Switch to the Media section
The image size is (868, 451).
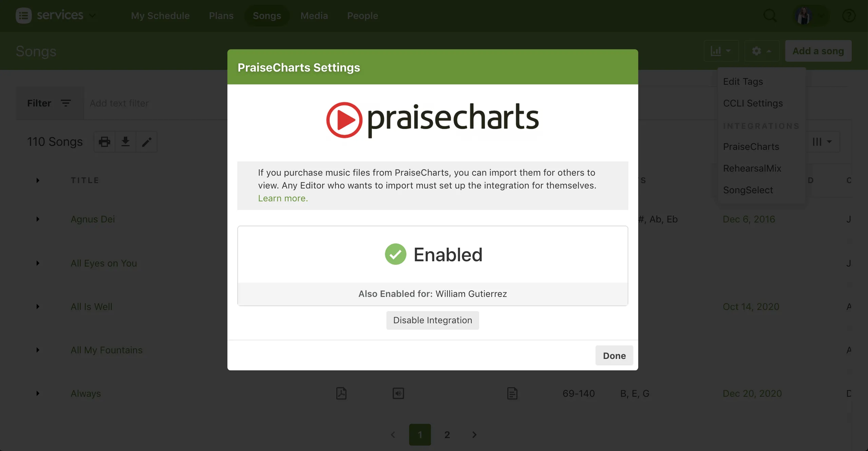314,16
